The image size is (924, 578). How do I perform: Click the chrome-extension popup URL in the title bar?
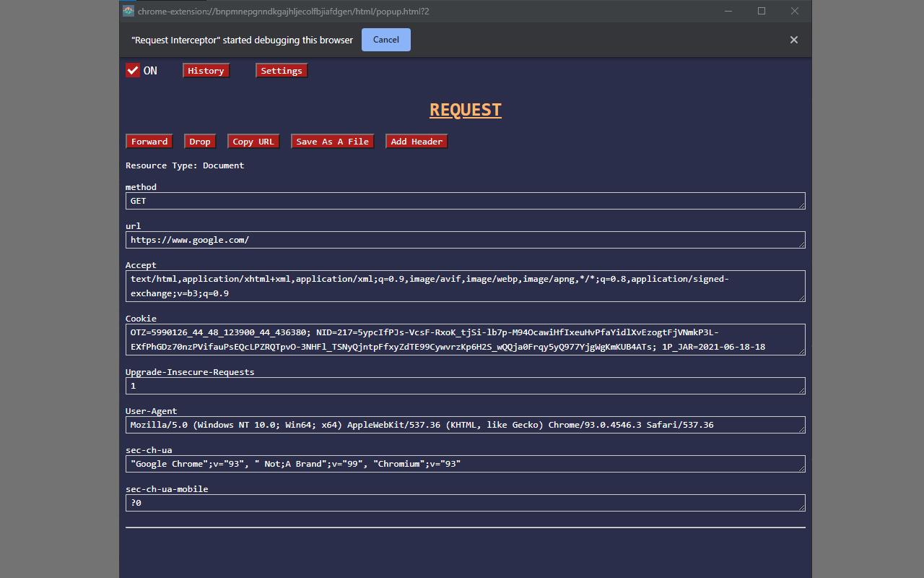pyautogui.click(x=284, y=12)
